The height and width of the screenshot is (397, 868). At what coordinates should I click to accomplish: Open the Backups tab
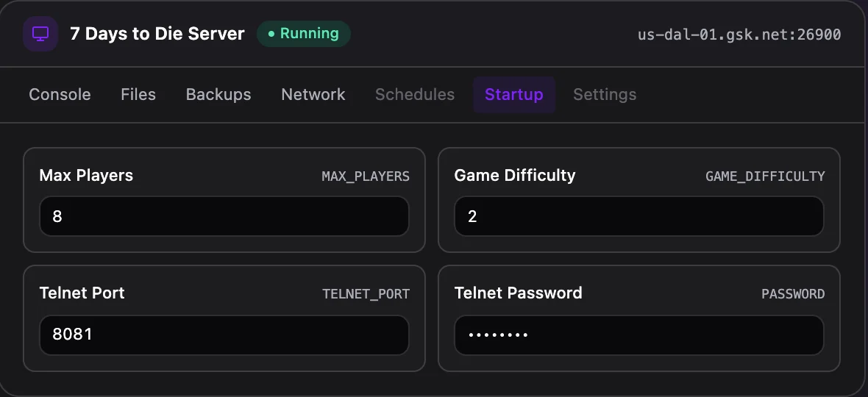(218, 95)
